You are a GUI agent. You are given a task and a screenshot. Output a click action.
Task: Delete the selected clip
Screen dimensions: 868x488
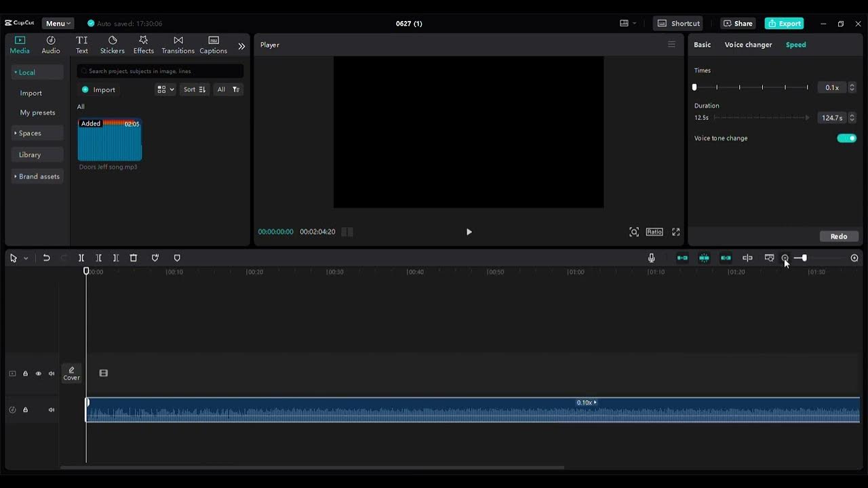click(134, 258)
